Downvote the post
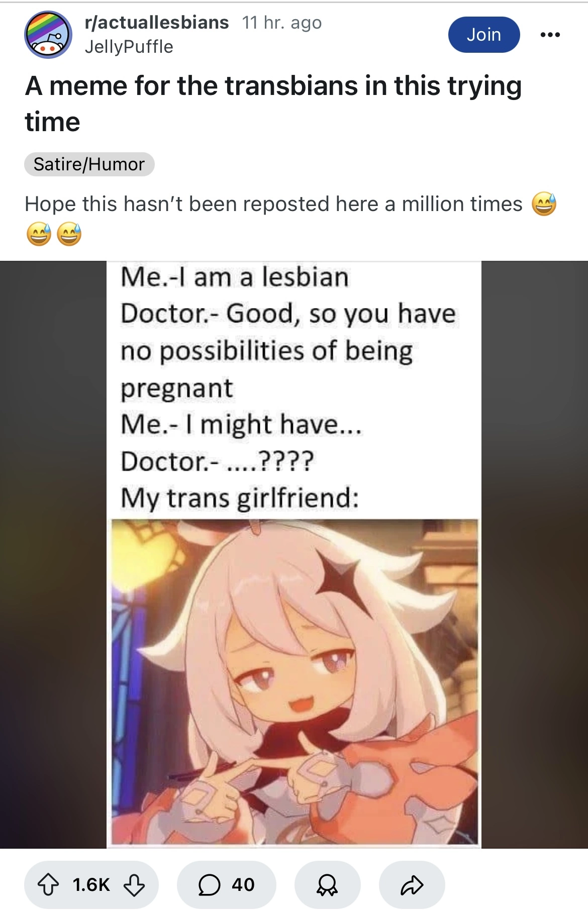The height and width of the screenshot is (910, 588). [x=134, y=885]
